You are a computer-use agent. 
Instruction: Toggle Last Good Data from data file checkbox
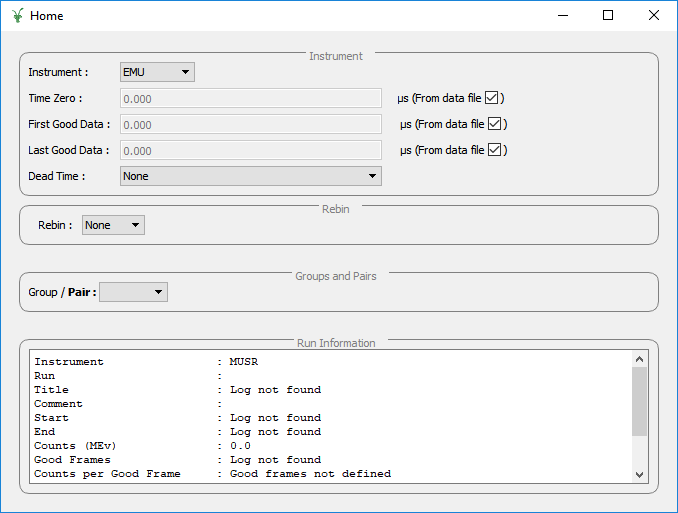tap(494, 150)
